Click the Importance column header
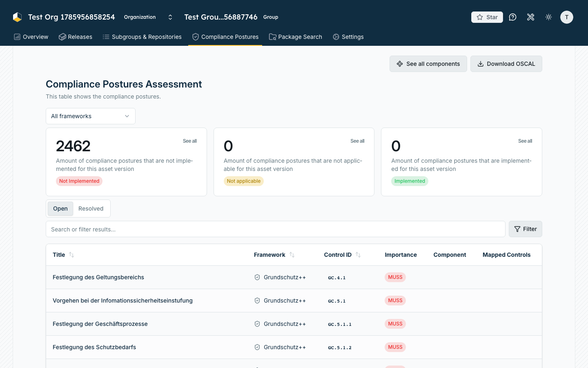The height and width of the screenshot is (368, 588). pyautogui.click(x=401, y=255)
